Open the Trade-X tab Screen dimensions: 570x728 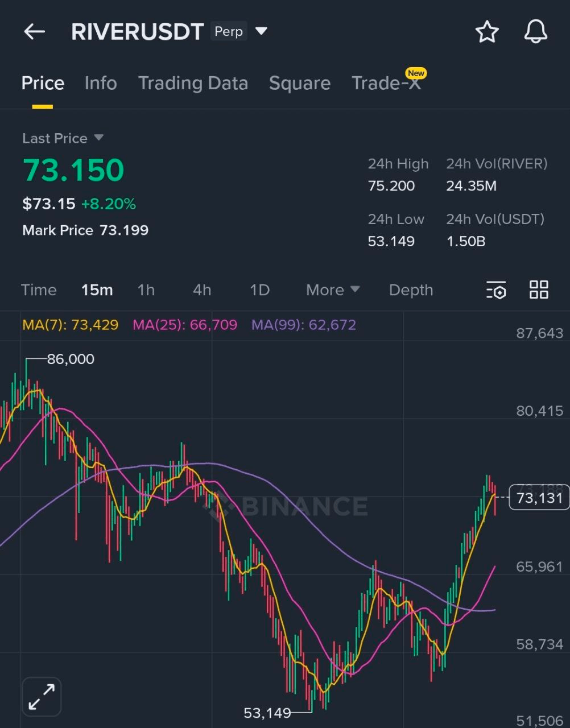click(x=386, y=84)
